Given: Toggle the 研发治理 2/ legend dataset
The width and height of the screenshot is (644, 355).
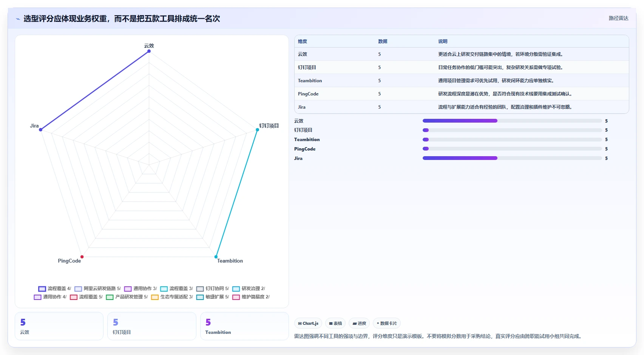Looking at the screenshot, I should (x=249, y=289).
